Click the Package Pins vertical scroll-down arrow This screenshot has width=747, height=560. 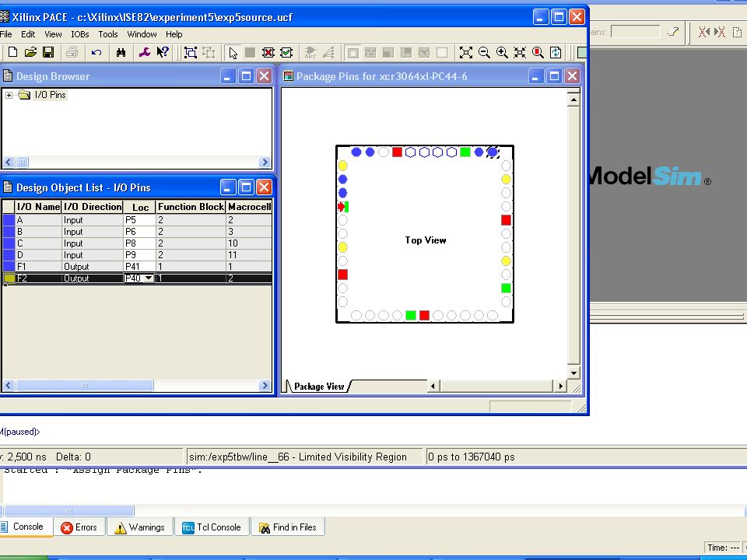pos(573,373)
